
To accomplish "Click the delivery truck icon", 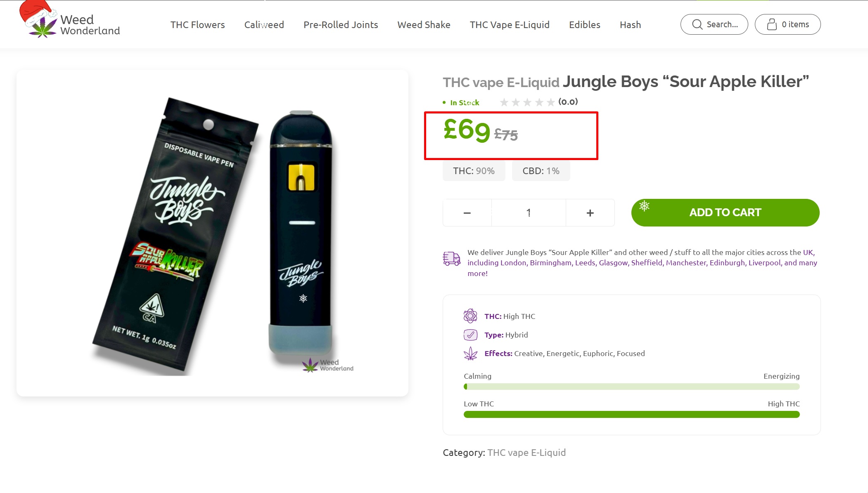I will (x=451, y=259).
